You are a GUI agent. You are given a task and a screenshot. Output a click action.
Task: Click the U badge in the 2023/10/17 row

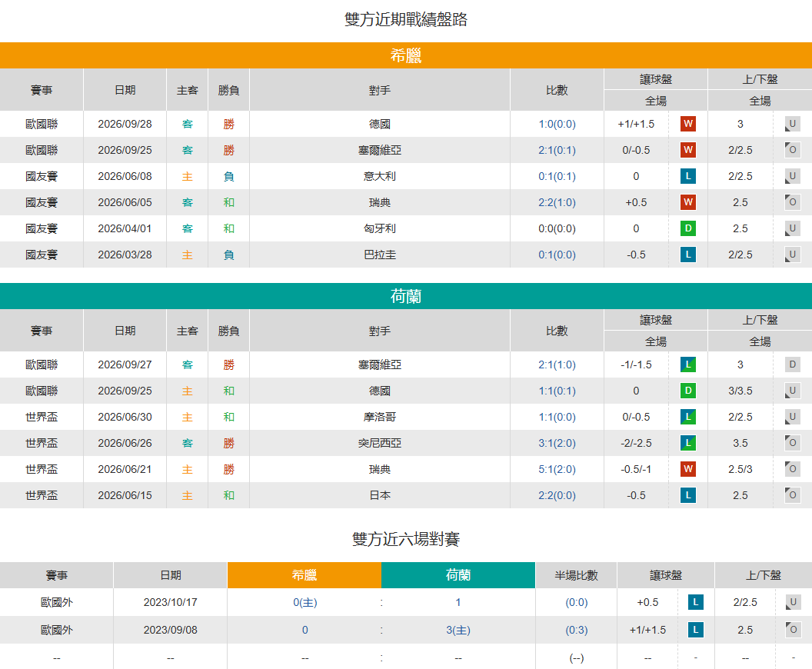793,602
